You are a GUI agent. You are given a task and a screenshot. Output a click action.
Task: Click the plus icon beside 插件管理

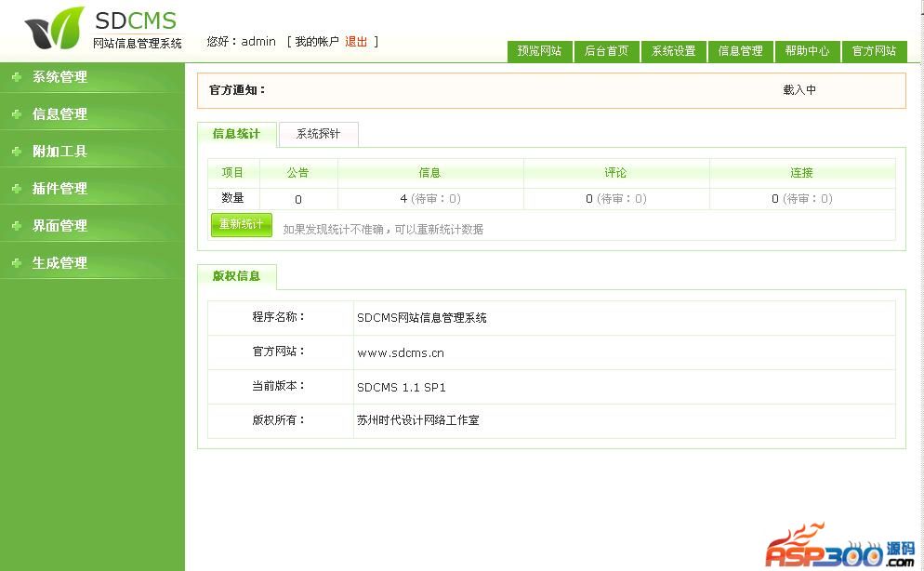pos(17,189)
